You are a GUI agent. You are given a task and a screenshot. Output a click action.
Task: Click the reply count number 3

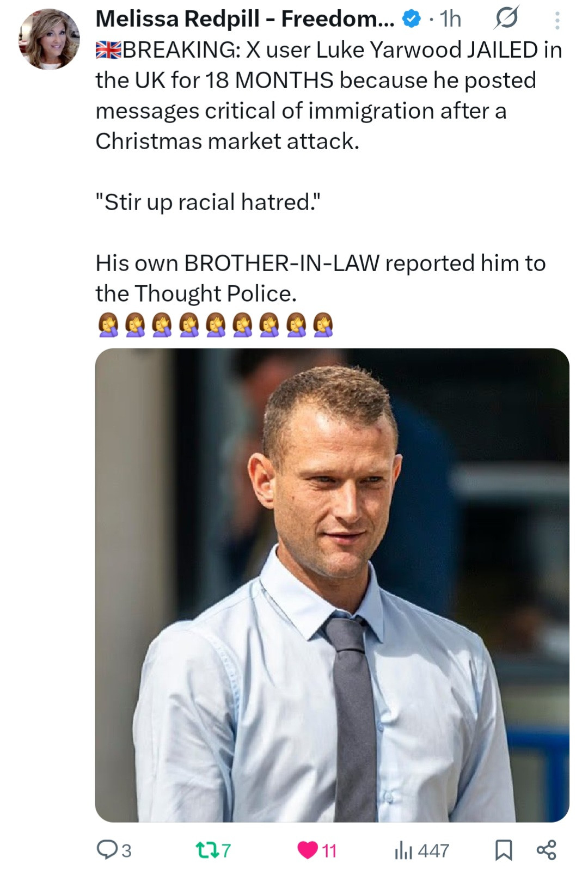[126, 850]
